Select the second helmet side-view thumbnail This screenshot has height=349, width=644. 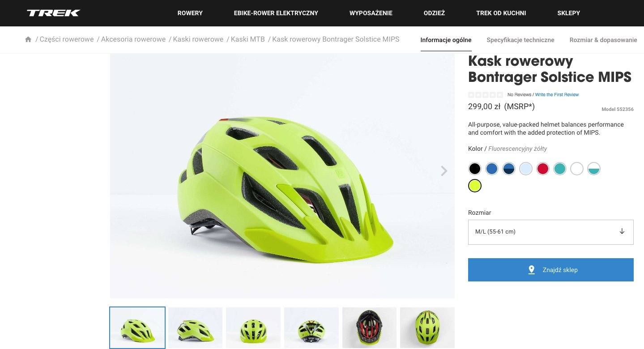coord(195,328)
